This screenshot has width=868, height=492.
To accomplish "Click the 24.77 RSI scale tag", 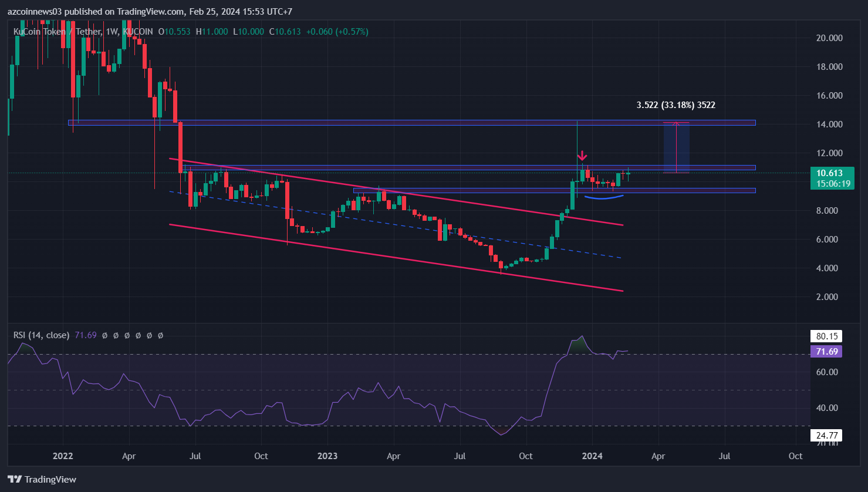I will point(827,435).
